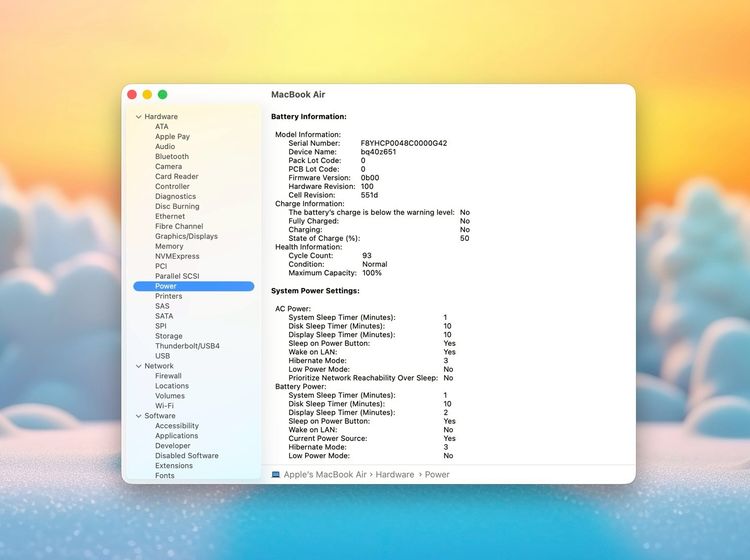The height and width of the screenshot is (560, 750).
Task: Collapse the Network section chevron
Action: [139, 366]
